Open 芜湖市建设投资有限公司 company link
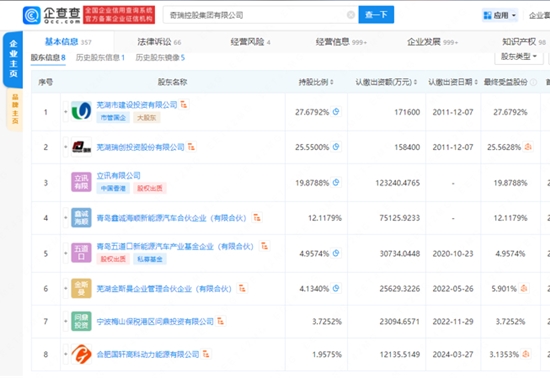Viewport: 550px width, 378px height. (137, 105)
